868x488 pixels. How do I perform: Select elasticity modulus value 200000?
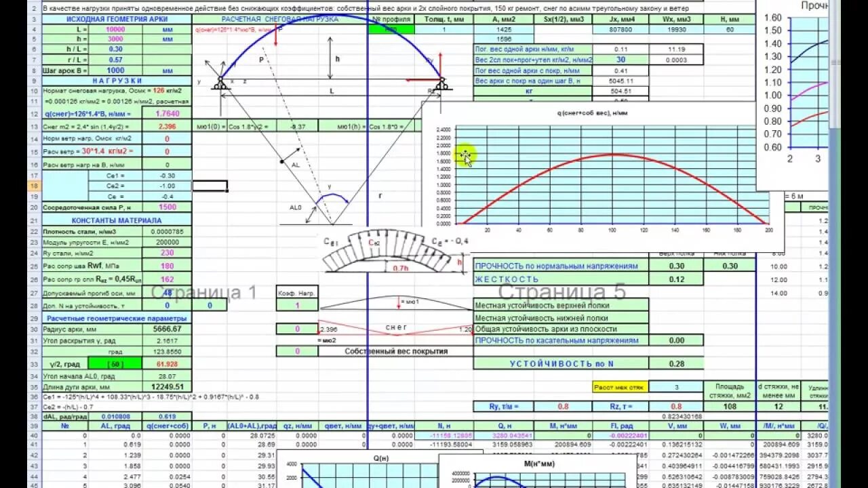pos(167,242)
